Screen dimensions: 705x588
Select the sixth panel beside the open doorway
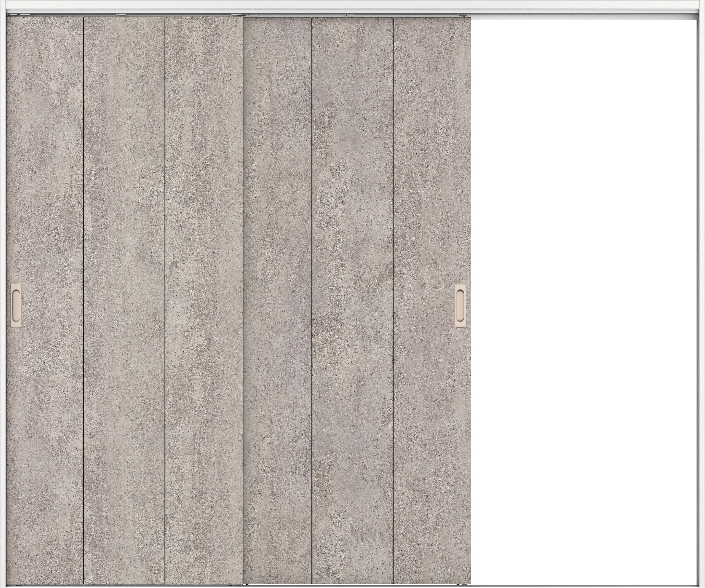pos(432,201)
